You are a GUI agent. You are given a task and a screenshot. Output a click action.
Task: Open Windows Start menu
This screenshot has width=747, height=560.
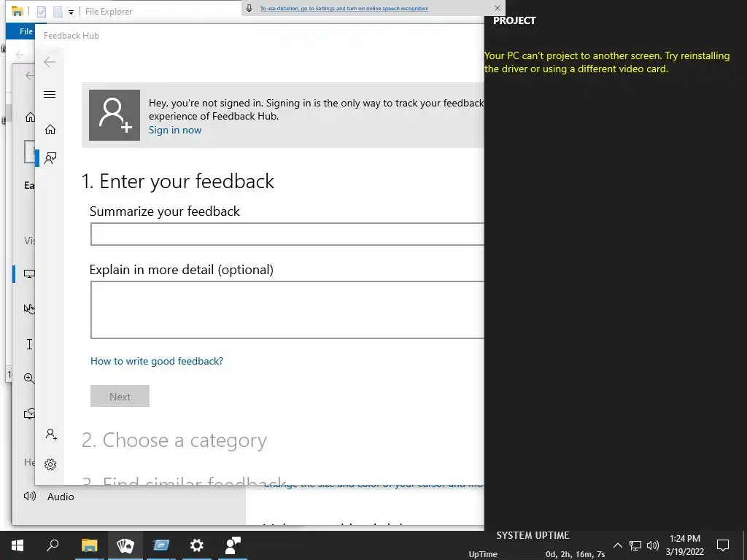pyautogui.click(x=18, y=545)
